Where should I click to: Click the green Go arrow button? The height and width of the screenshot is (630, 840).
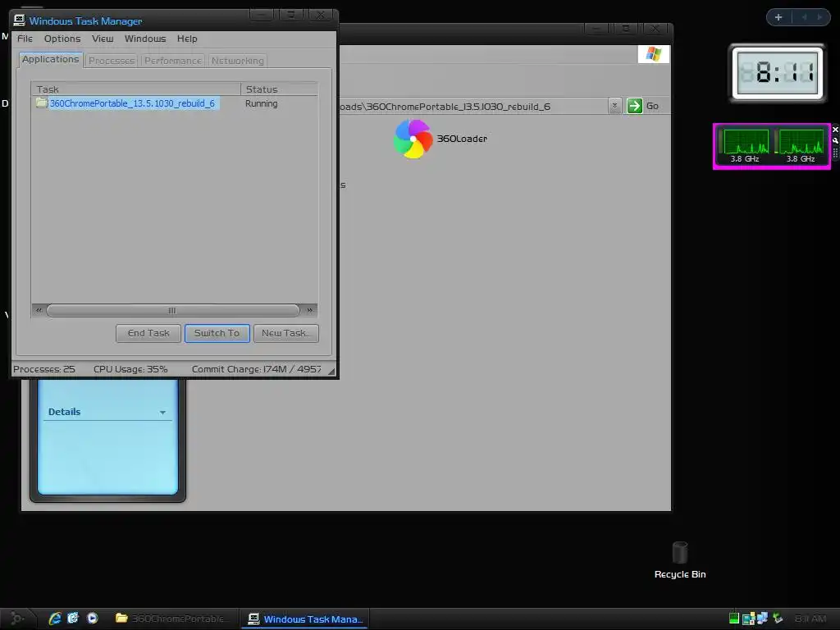(635, 106)
